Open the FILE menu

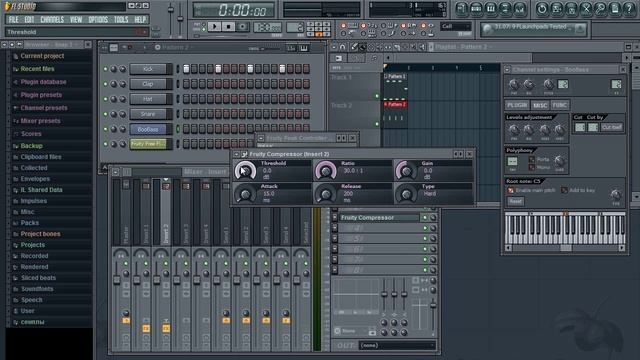click(x=13, y=20)
